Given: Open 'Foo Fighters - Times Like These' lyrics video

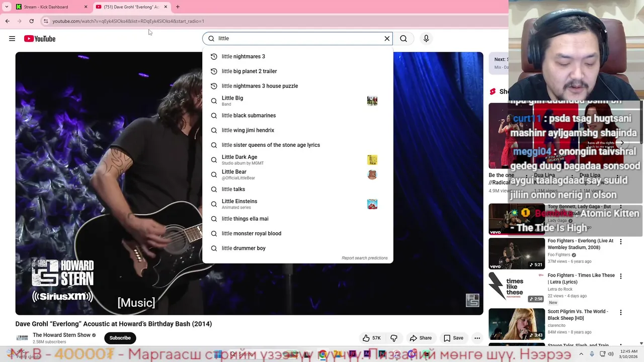Looking at the screenshot, I should pos(581,279).
